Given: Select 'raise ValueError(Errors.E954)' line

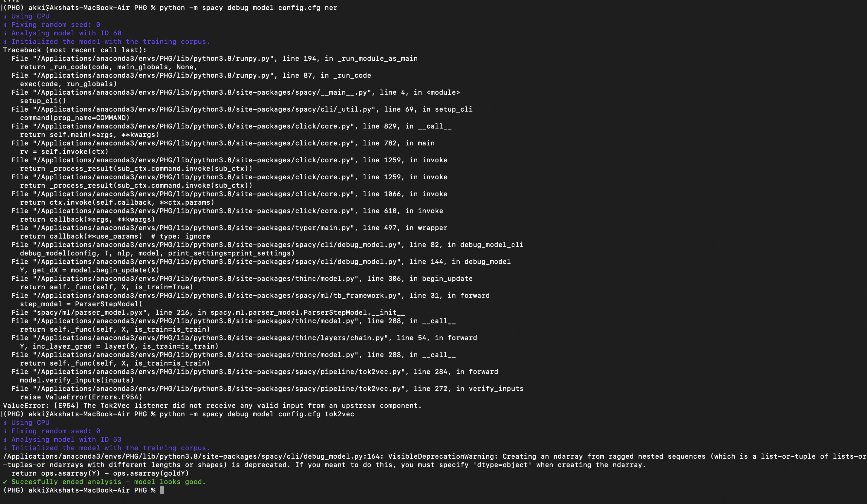Looking at the screenshot, I should pos(81,397).
